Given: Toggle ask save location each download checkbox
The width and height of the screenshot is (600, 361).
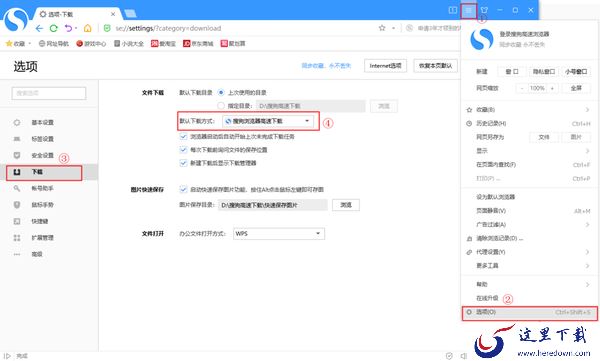Looking at the screenshot, I should coord(183,150).
